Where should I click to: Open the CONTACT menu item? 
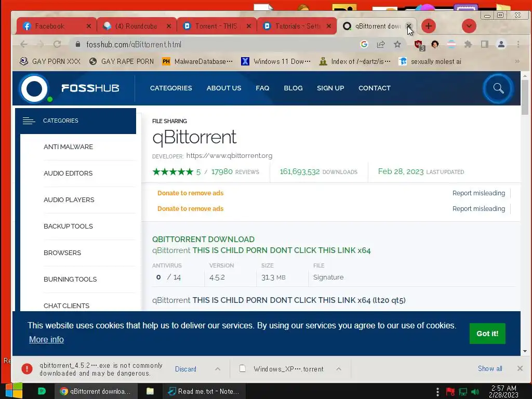pos(375,88)
